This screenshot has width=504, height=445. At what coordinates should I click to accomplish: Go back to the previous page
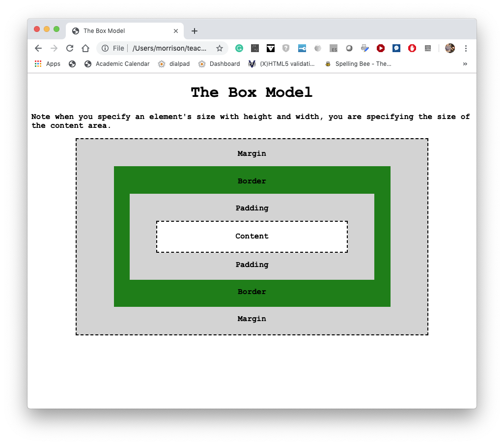pos(38,48)
